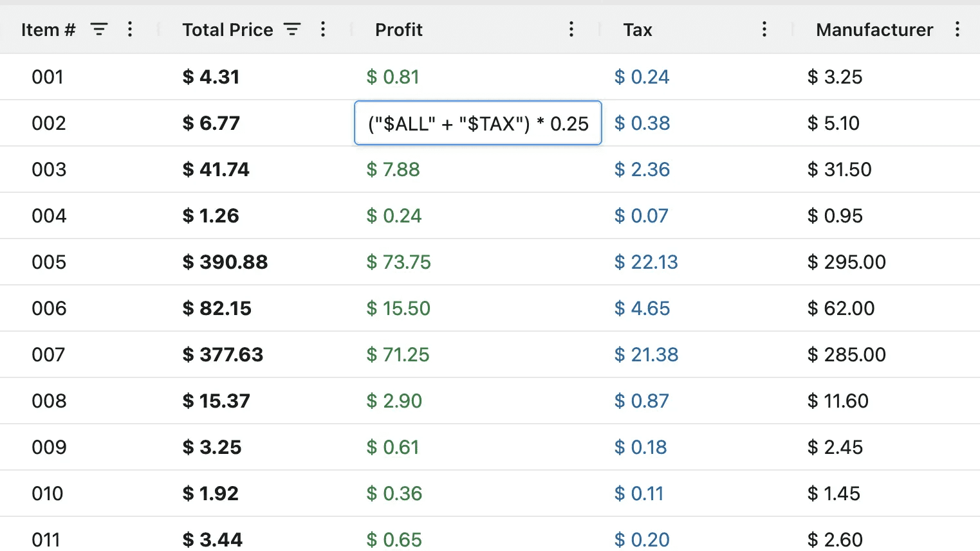Select profit cell showing $ 73.75

[x=398, y=262]
